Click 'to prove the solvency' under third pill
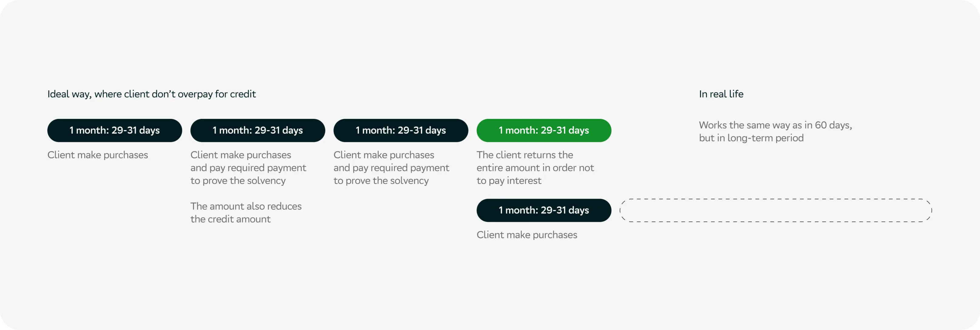This screenshot has width=980, height=330. 381,180
